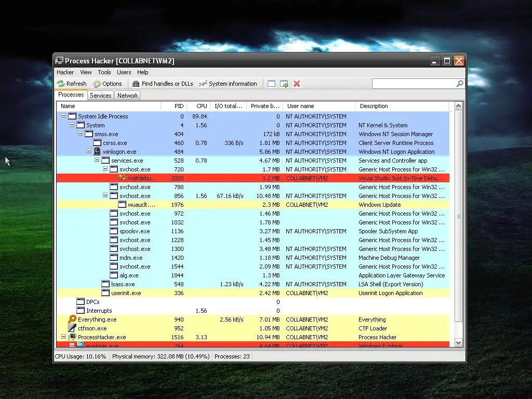Click the vertical scrollbar thumb
Viewport: 532px width, 399px height.
[x=458, y=216]
